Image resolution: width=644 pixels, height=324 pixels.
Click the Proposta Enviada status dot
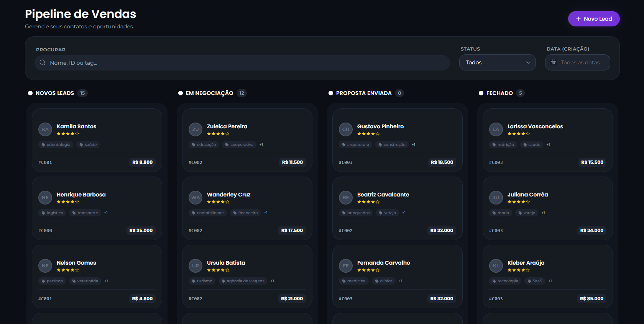click(x=331, y=93)
